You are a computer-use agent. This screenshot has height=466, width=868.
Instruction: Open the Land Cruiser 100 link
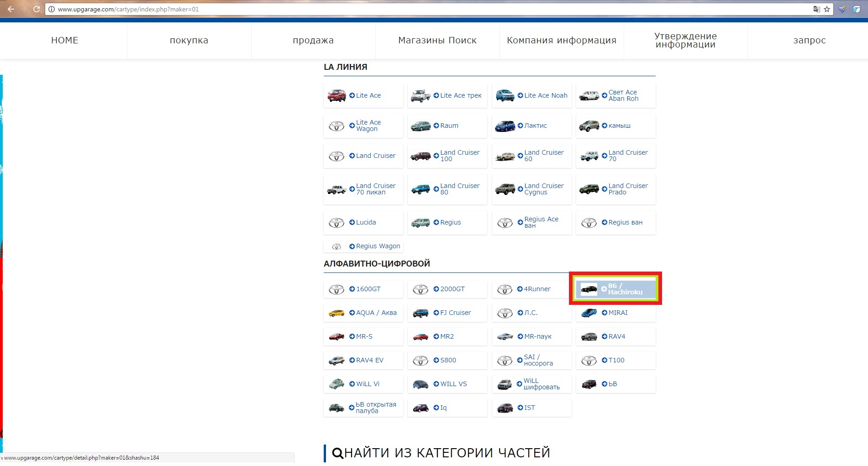pos(460,156)
